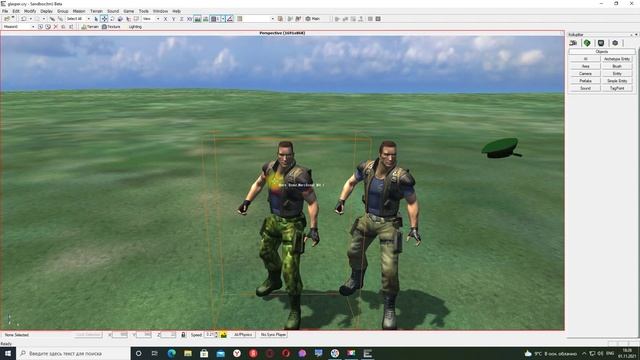Click the unlink objects icon
This screenshot has height=360, width=640.
coord(60,19)
